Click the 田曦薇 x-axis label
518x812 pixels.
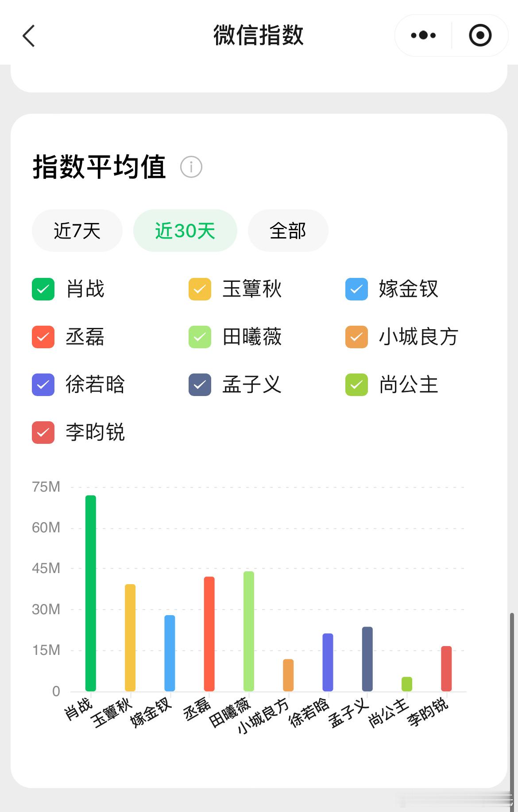point(230,713)
